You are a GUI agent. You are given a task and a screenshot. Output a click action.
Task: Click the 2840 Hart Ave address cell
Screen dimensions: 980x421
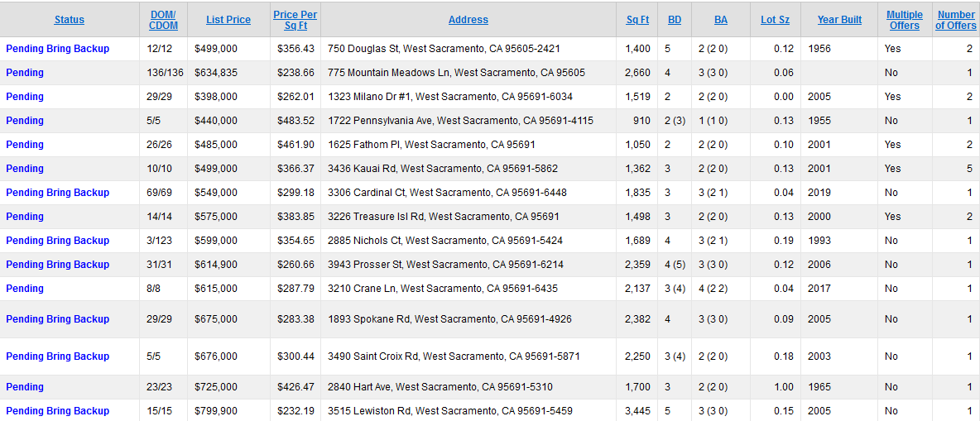point(440,387)
